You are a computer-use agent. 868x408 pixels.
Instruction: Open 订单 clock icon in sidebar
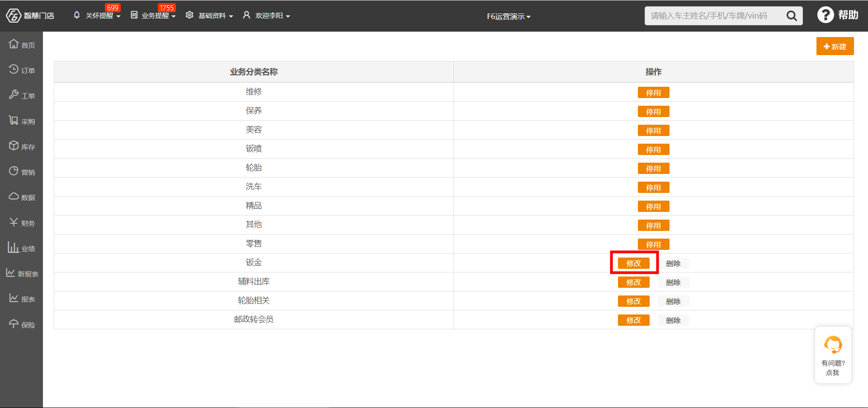[14, 69]
